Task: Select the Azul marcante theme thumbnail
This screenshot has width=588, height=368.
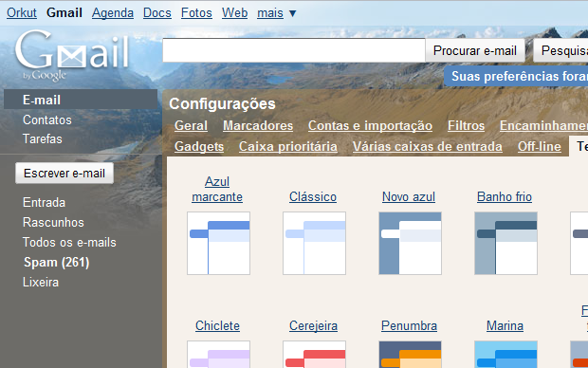Action: coord(219,243)
